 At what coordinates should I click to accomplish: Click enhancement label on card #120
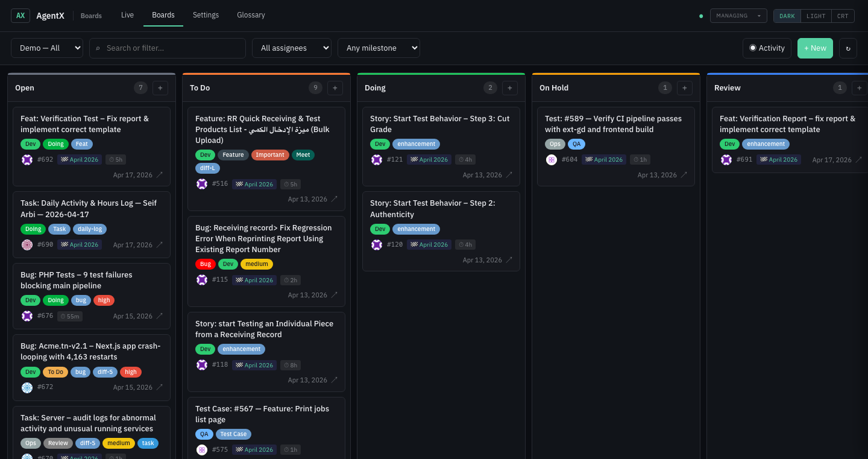click(x=416, y=229)
